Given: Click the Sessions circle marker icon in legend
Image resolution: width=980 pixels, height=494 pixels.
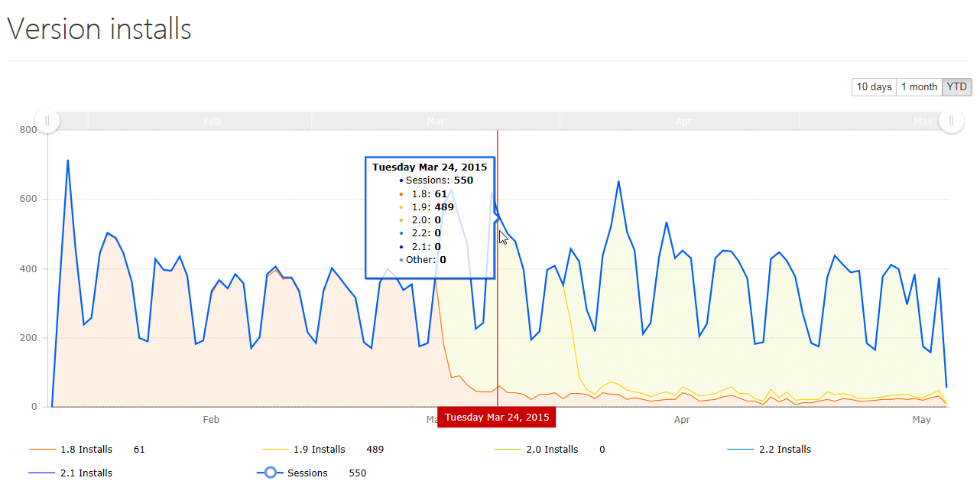Looking at the screenshot, I should (x=271, y=473).
